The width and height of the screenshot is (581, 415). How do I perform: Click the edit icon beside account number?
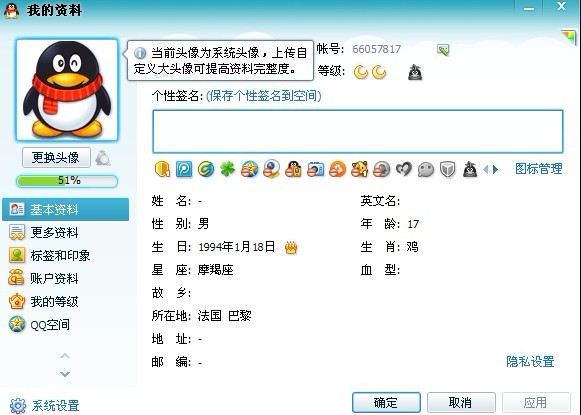[443, 50]
